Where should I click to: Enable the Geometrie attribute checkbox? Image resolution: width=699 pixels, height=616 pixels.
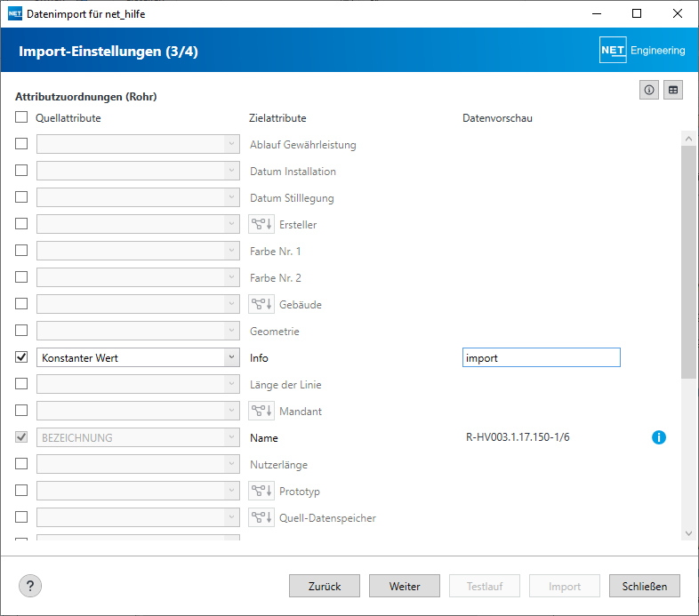coord(21,331)
